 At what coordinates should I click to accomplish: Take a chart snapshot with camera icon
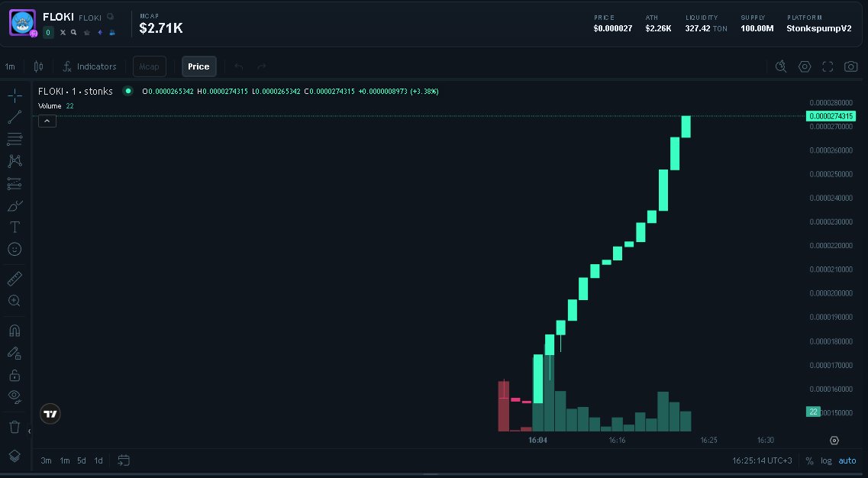(x=851, y=66)
